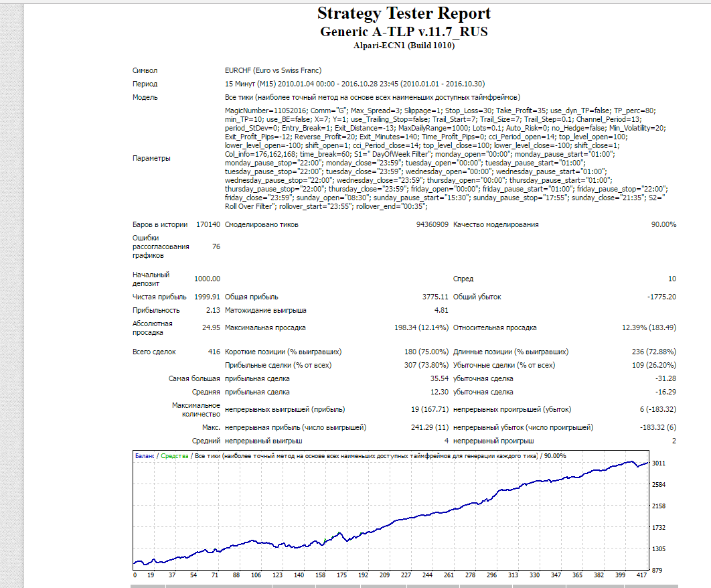
Task: Click the average profit trade value 12.30
Action: pyautogui.click(x=439, y=392)
